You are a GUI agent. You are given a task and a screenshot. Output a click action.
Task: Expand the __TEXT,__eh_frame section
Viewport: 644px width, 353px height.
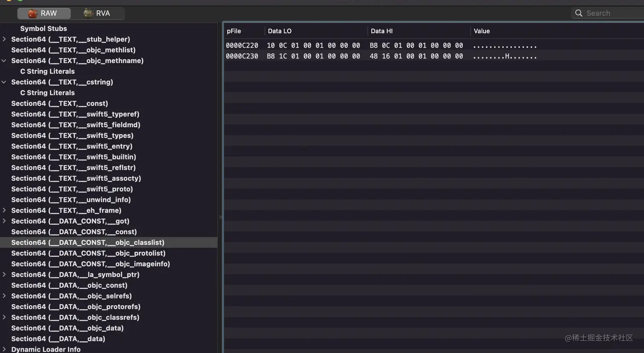point(4,210)
